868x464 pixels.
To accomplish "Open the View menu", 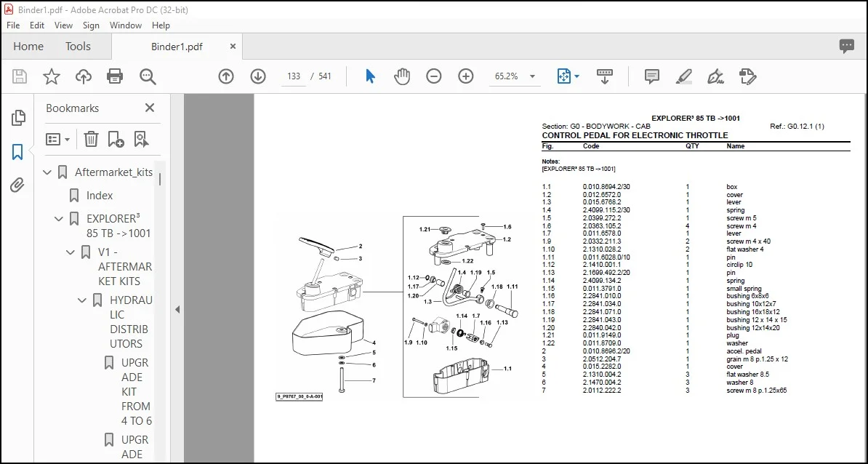I will point(63,25).
